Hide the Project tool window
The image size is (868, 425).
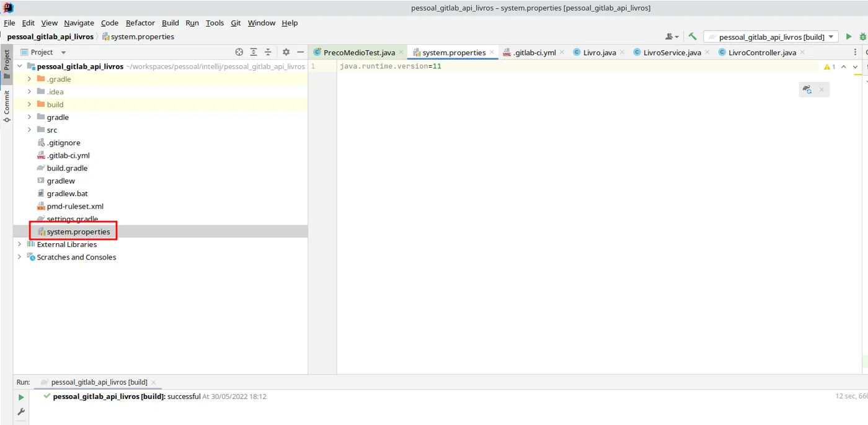pos(300,52)
